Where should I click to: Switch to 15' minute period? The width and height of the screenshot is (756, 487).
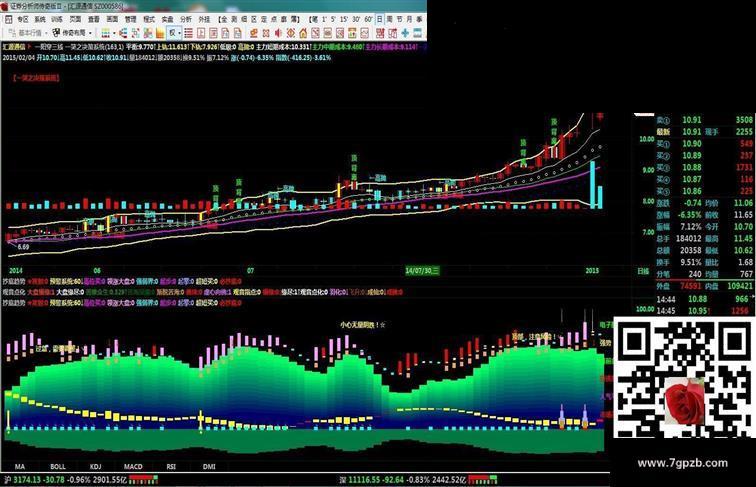tap(344, 19)
